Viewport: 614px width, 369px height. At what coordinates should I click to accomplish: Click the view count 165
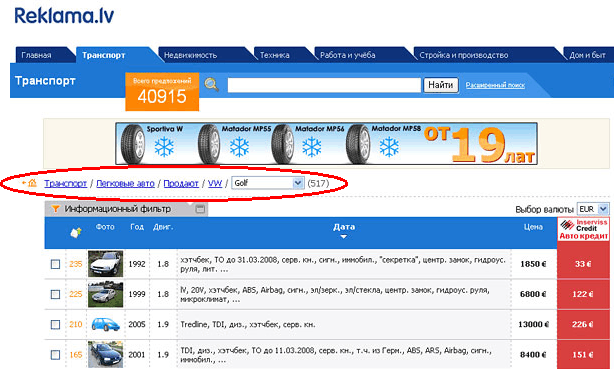coord(76,355)
